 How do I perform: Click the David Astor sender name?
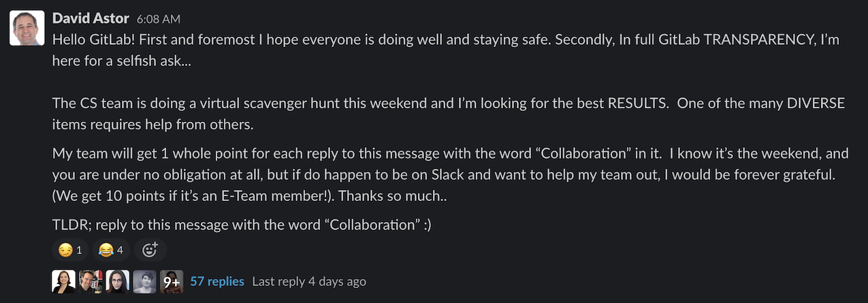pos(91,18)
